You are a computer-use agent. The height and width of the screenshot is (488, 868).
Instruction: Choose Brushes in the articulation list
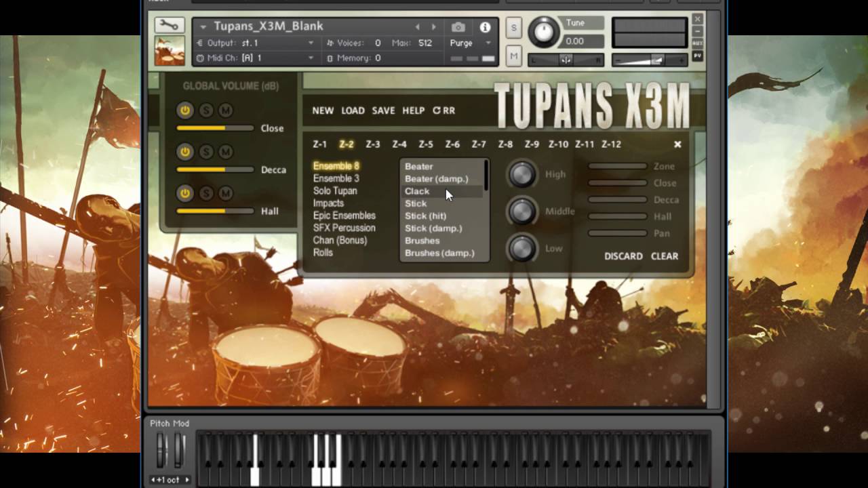422,241
